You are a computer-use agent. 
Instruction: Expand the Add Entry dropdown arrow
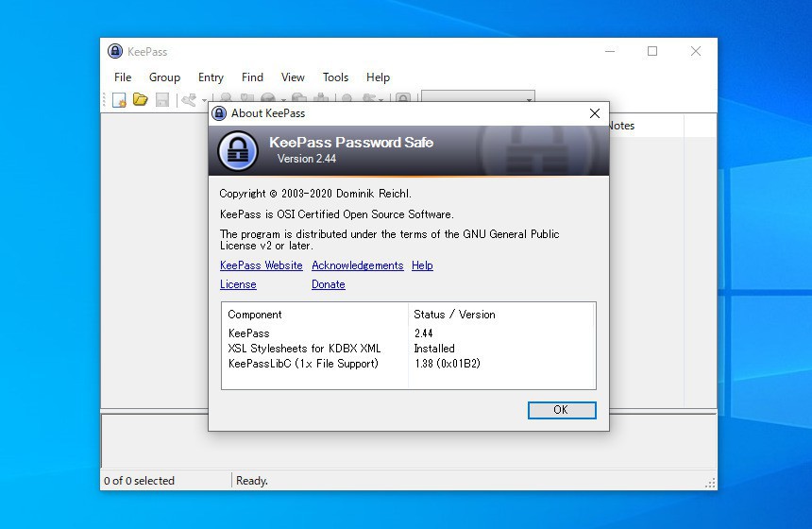[x=204, y=100]
